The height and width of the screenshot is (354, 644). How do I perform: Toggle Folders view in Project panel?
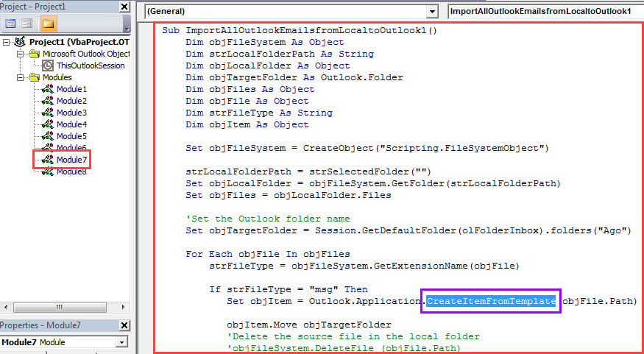[x=48, y=24]
